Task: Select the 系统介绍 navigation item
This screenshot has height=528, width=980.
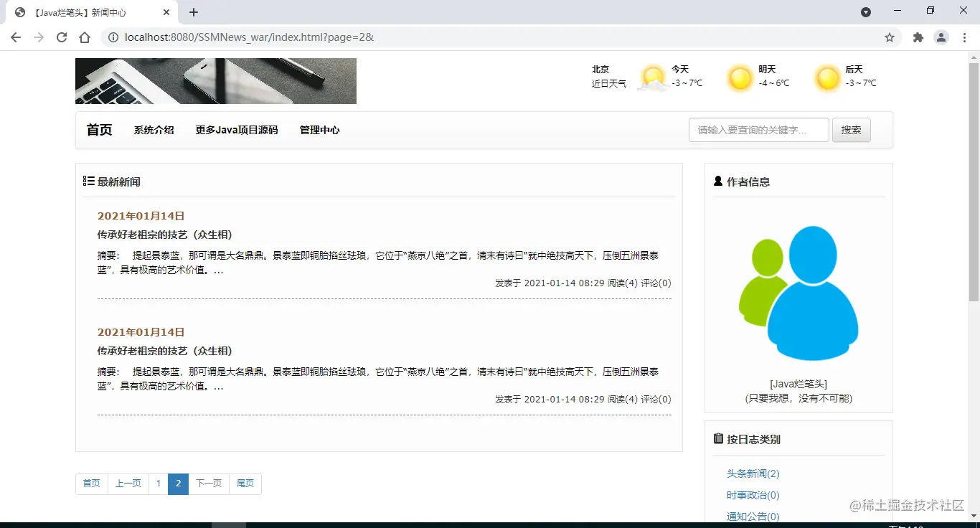Action: point(154,130)
